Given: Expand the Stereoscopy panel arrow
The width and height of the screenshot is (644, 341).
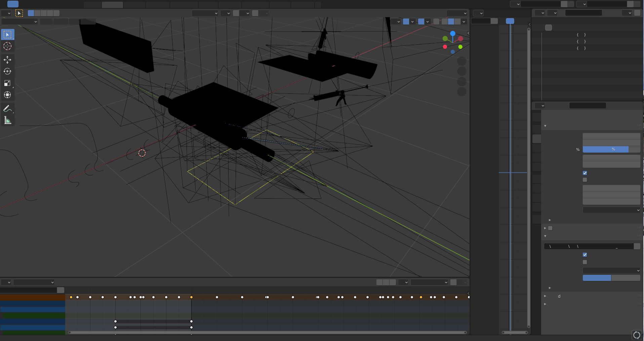Looking at the screenshot, I should click(545, 228).
